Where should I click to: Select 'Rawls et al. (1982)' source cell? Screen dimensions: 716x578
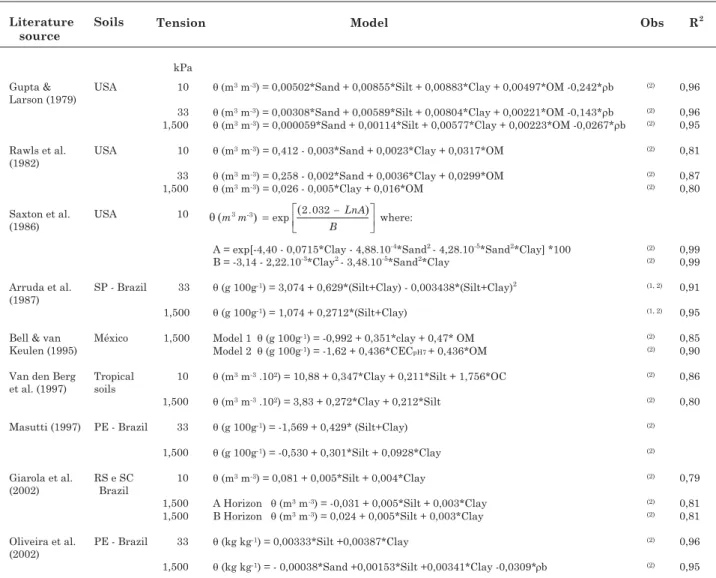tap(37, 157)
